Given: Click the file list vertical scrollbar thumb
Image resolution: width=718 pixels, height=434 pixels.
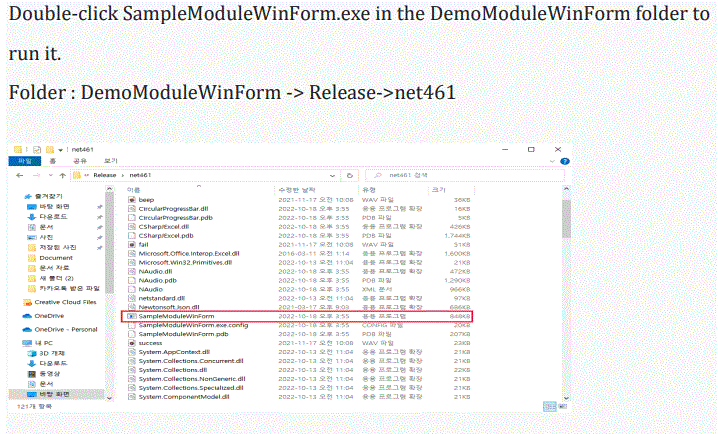Looking at the screenshot, I should (566, 219).
